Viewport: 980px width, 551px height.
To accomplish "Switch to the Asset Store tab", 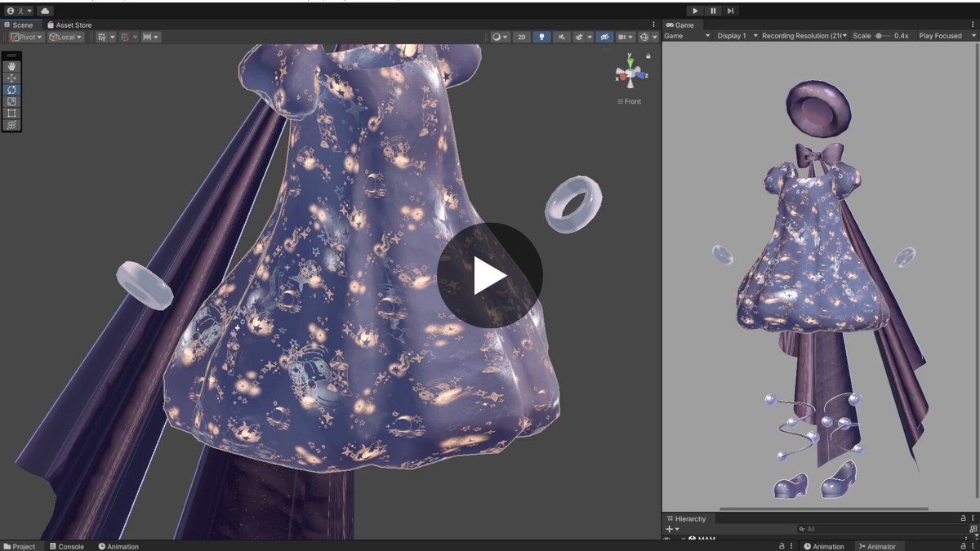I will (69, 25).
